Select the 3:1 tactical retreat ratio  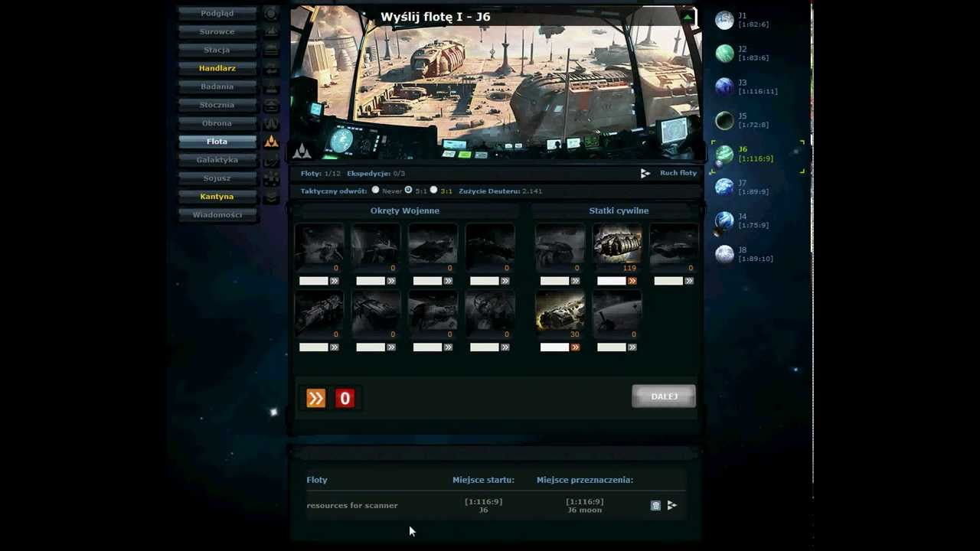[433, 190]
